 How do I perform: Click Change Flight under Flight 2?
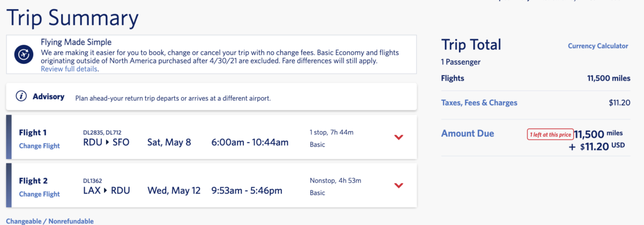point(39,194)
